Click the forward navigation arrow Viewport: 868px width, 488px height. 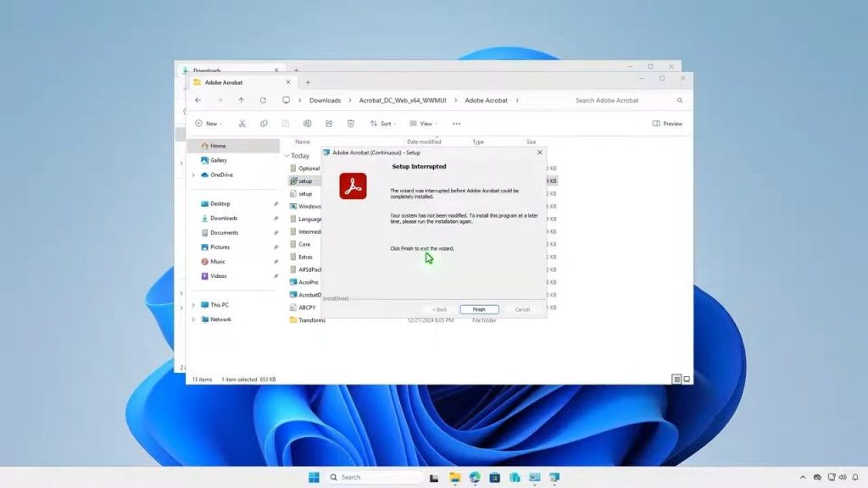220,100
